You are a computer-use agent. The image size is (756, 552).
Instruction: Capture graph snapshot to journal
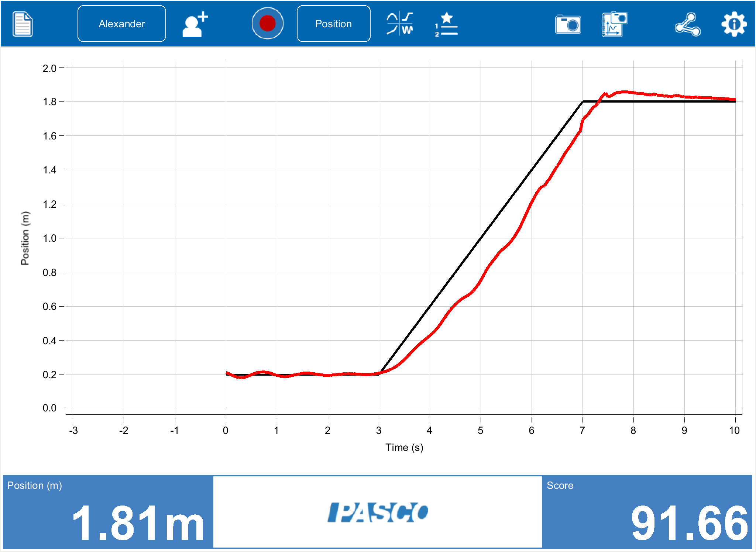[x=614, y=24]
